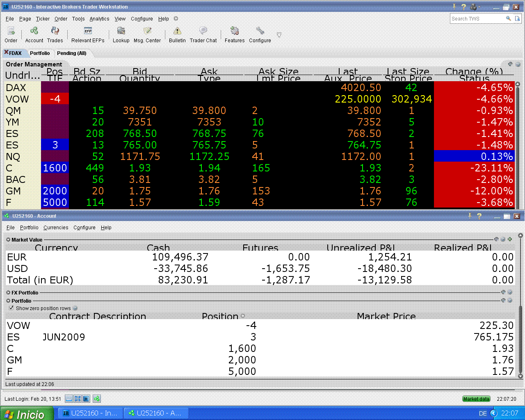525x420 pixels.
Task: Click the DE language indicator in system tray
Action: click(x=483, y=413)
